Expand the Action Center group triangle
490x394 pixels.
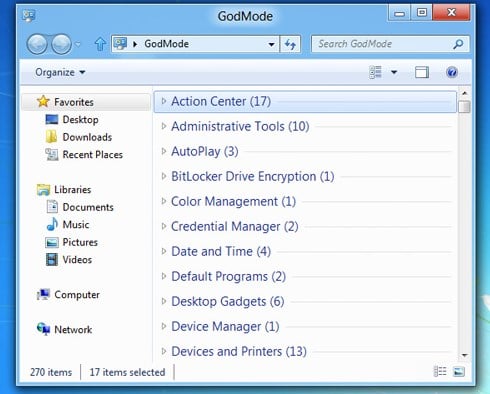[x=164, y=101]
